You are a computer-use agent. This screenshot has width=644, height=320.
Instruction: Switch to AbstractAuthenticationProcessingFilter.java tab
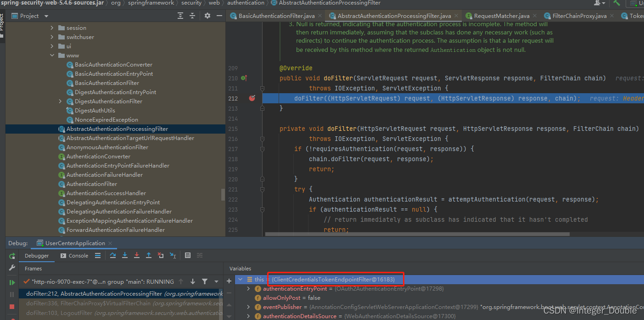coord(393,16)
